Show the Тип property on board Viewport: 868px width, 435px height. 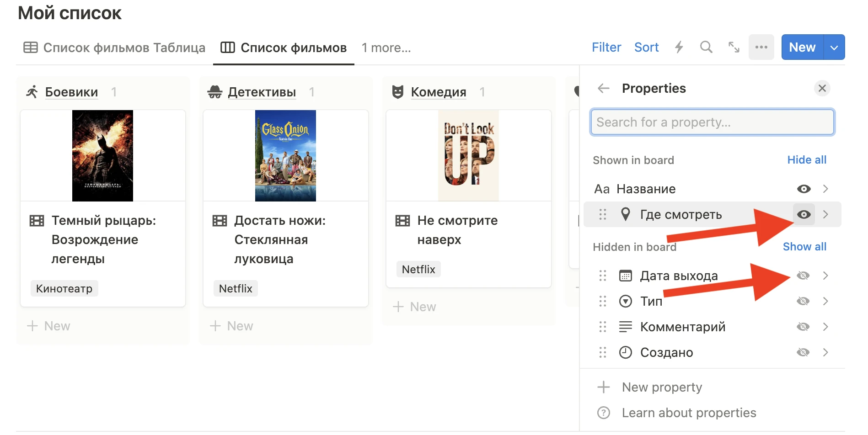click(x=803, y=301)
